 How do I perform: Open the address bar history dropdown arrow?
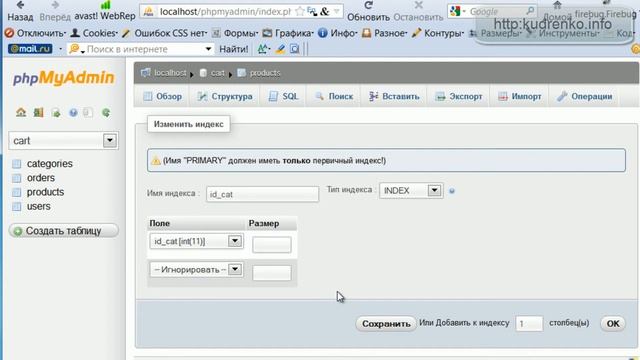tap(337, 11)
